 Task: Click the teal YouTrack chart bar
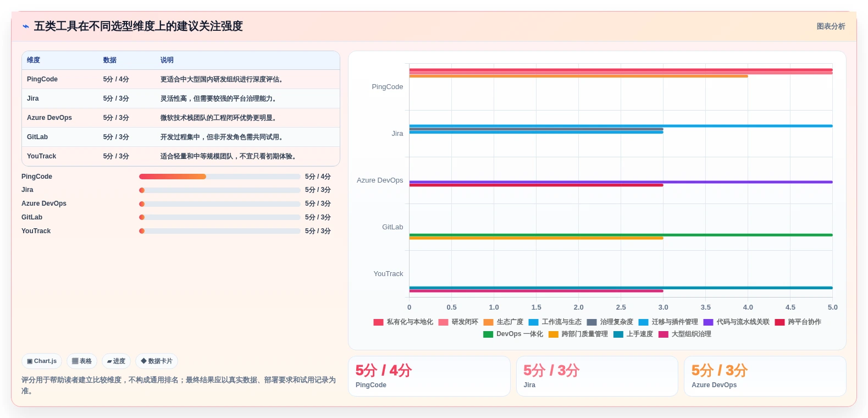[x=621, y=288]
